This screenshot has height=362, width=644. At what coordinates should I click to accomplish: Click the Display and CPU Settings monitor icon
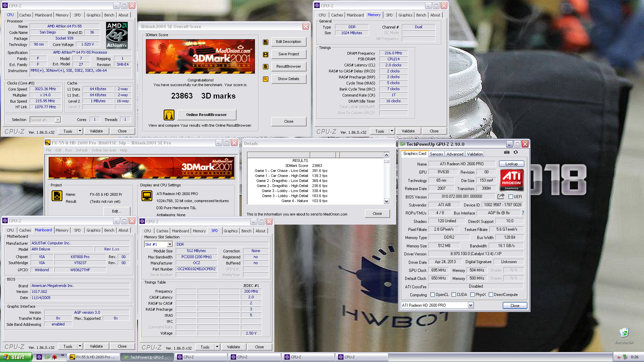click(x=147, y=195)
